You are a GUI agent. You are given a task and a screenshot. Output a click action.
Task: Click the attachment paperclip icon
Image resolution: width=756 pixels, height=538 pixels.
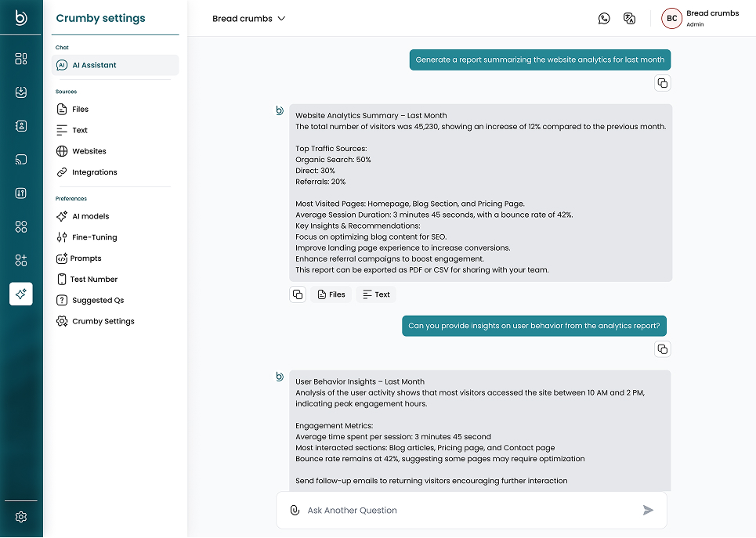[295, 511]
